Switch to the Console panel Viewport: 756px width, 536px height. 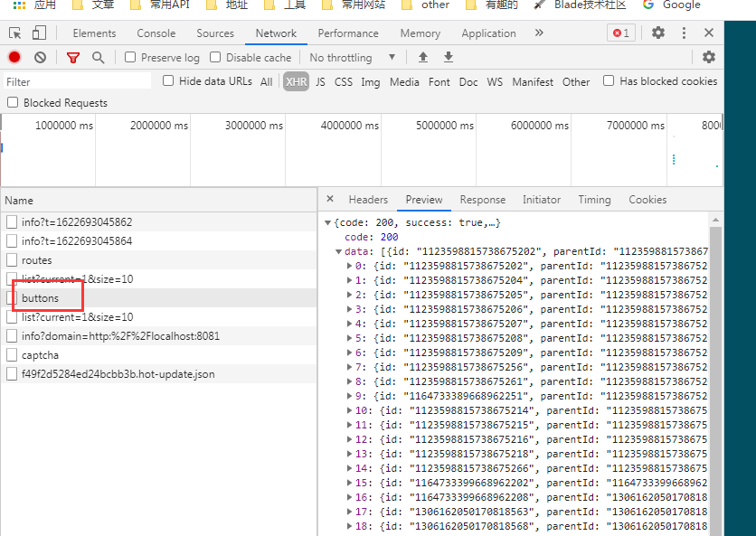(x=156, y=33)
